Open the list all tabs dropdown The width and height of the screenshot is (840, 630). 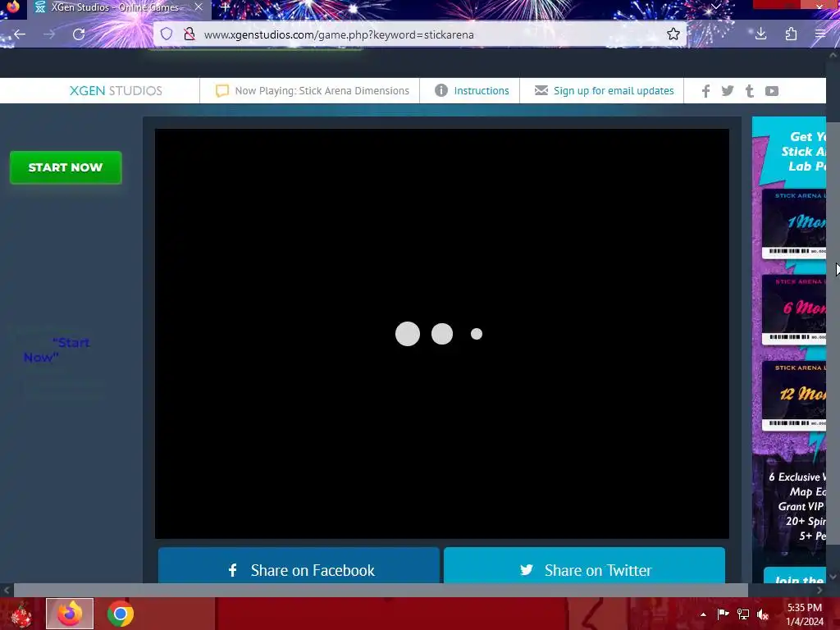pos(715,7)
